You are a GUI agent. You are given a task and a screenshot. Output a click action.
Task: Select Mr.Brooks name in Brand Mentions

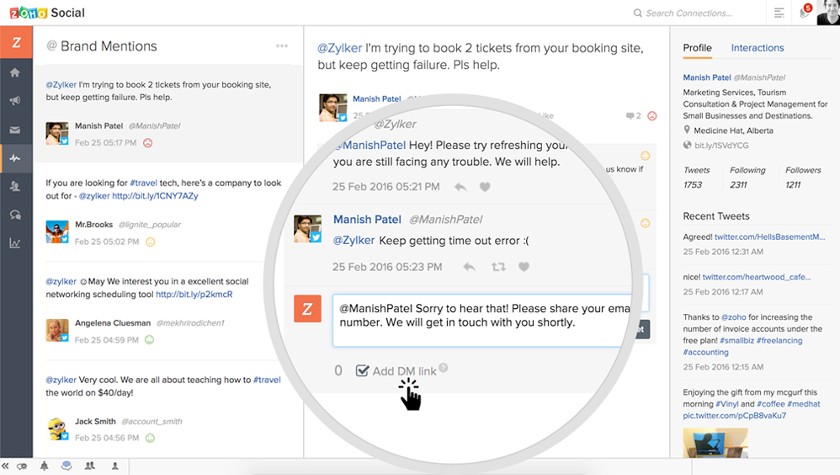(x=94, y=224)
